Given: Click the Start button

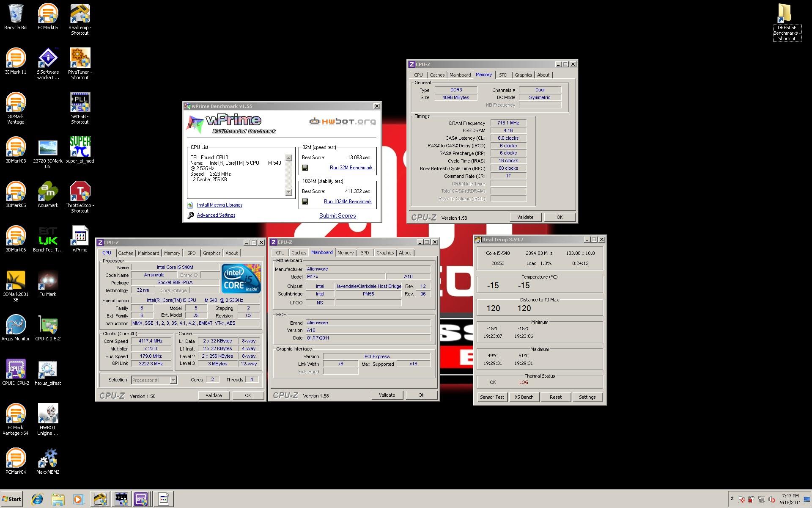Looking at the screenshot, I should pos(11,499).
